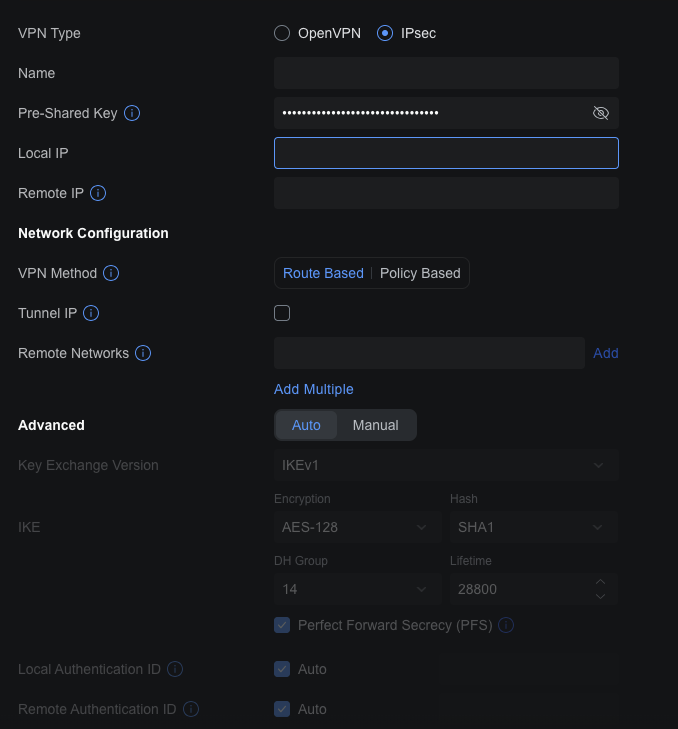
Task: Click the Name input field
Action: [x=446, y=73]
